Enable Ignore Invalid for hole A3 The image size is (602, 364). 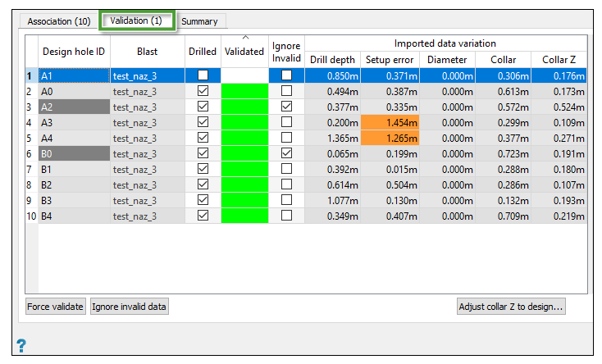[286, 122]
